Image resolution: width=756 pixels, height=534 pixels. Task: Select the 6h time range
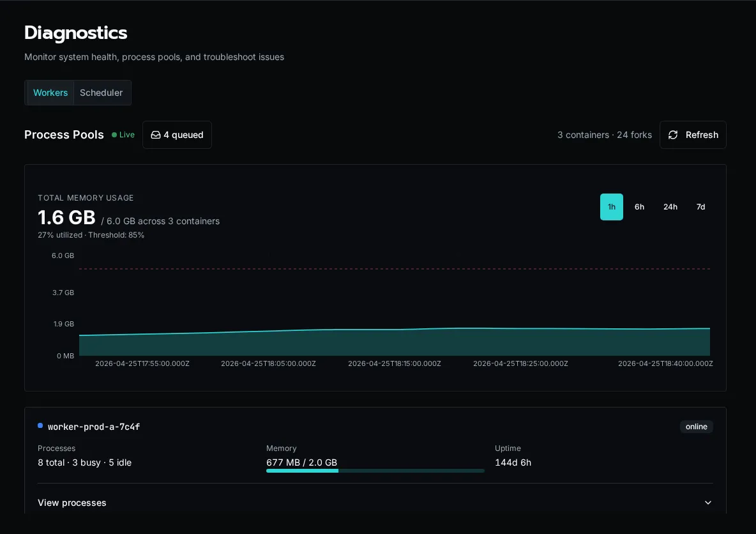click(639, 207)
